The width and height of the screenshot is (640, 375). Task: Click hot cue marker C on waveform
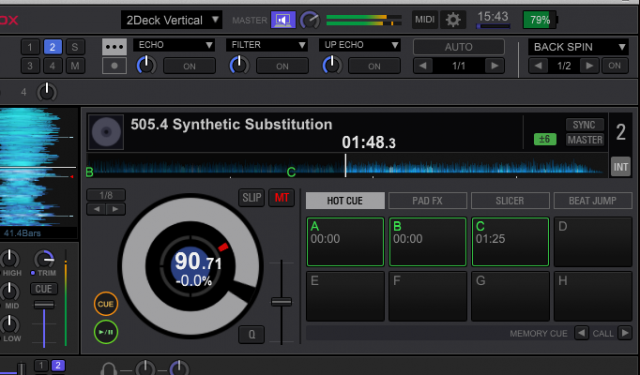(291, 172)
